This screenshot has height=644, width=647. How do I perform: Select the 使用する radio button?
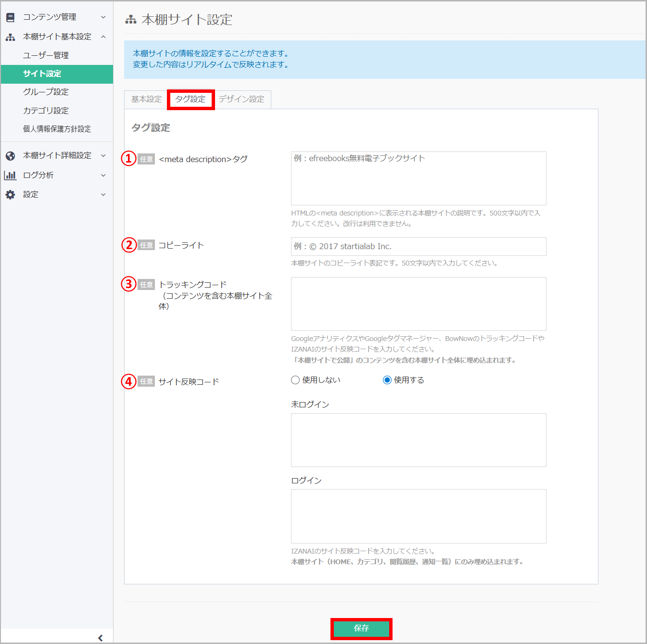click(387, 380)
